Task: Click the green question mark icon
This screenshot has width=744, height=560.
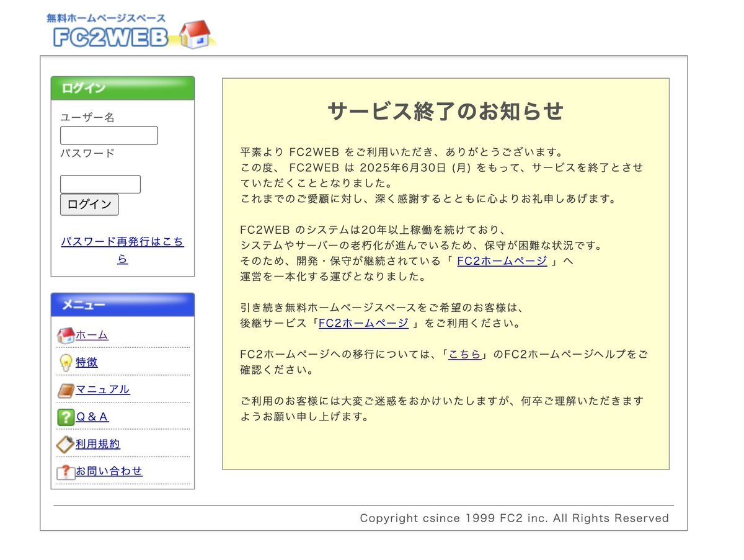Action: (x=65, y=417)
